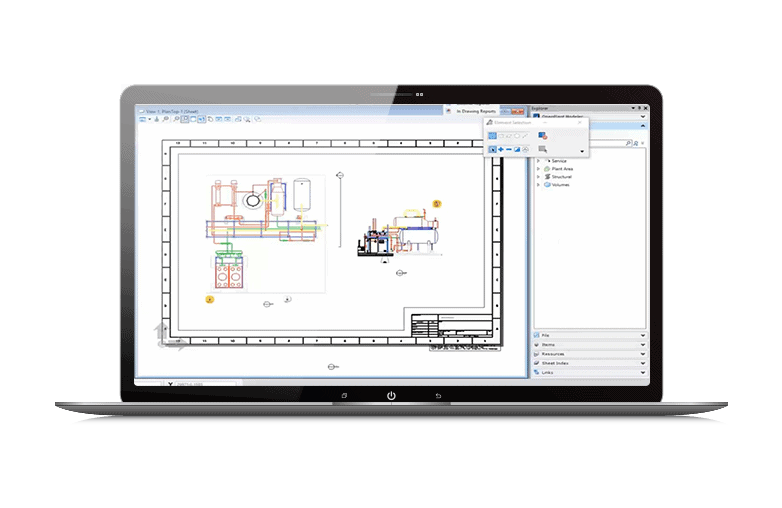The image size is (782, 508).
Task: Expand the Plant Area tree node
Action: point(538,169)
